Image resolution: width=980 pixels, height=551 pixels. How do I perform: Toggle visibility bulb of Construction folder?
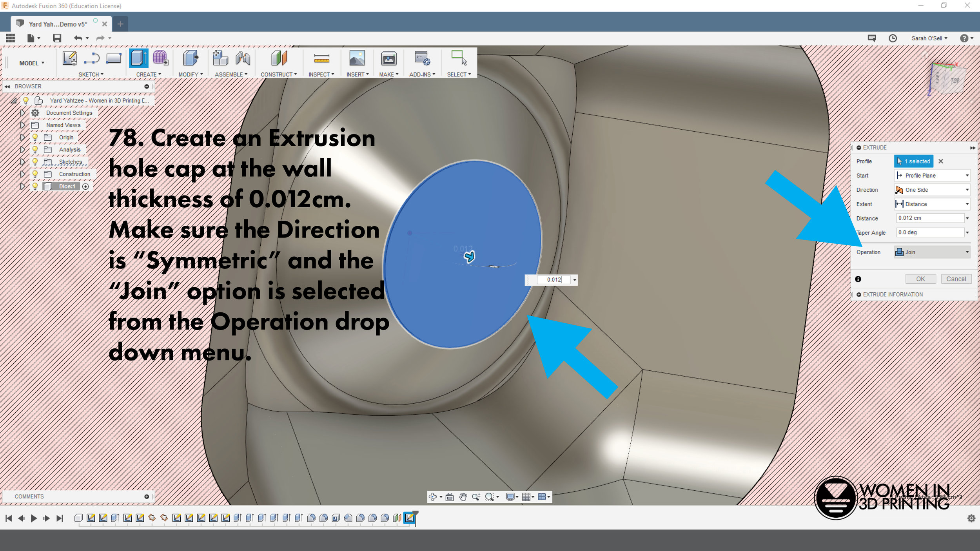[x=35, y=174]
